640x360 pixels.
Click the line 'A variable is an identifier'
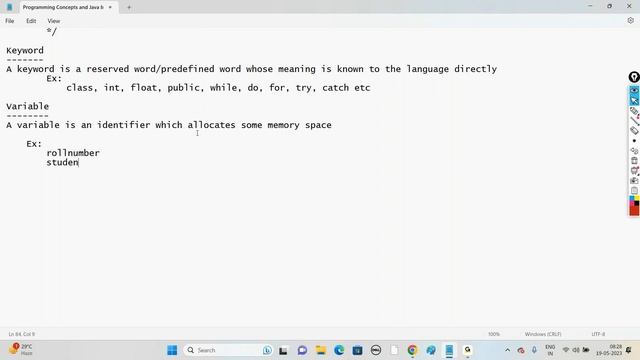pyautogui.click(x=169, y=125)
